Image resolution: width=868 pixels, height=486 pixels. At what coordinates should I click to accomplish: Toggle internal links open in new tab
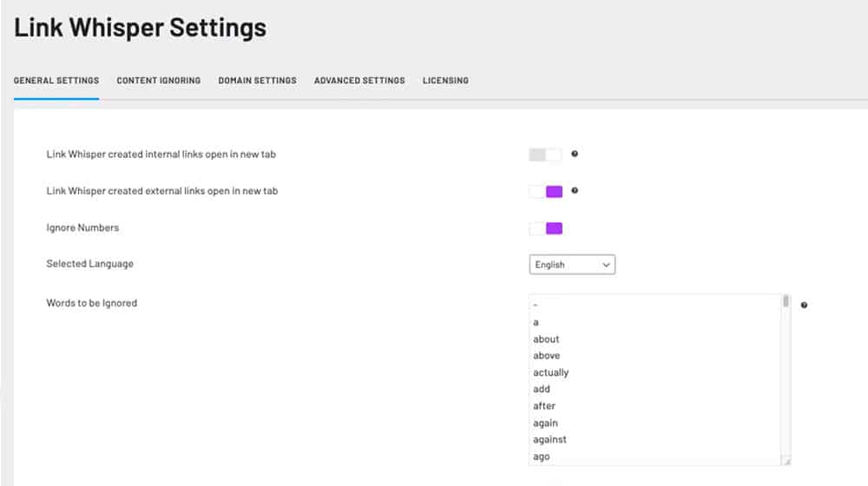pos(545,154)
